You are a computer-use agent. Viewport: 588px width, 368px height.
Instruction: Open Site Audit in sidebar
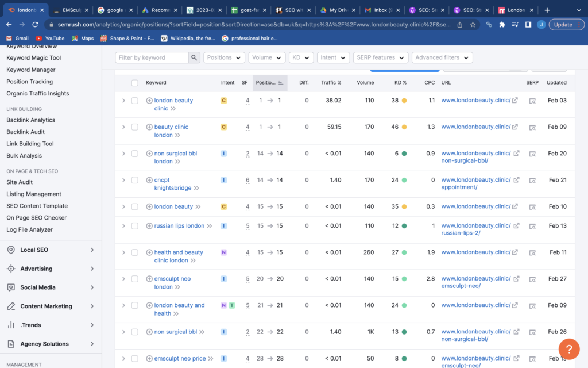[x=20, y=182]
